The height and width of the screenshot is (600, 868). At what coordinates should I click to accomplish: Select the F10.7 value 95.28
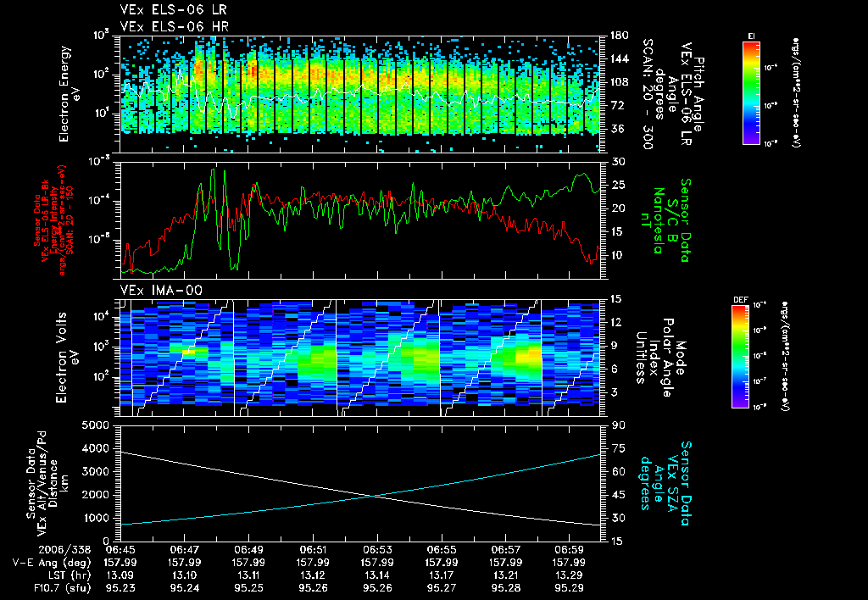point(505,588)
